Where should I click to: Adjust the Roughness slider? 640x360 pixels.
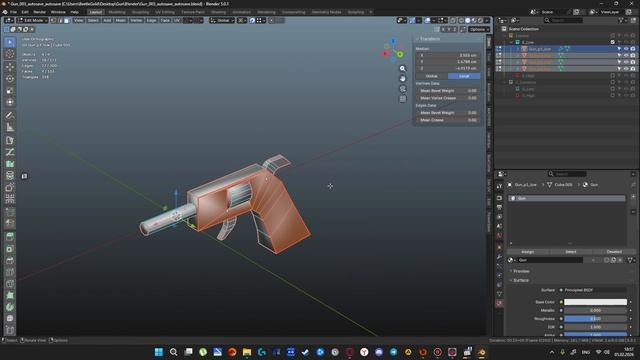pyautogui.click(x=595, y=319)
